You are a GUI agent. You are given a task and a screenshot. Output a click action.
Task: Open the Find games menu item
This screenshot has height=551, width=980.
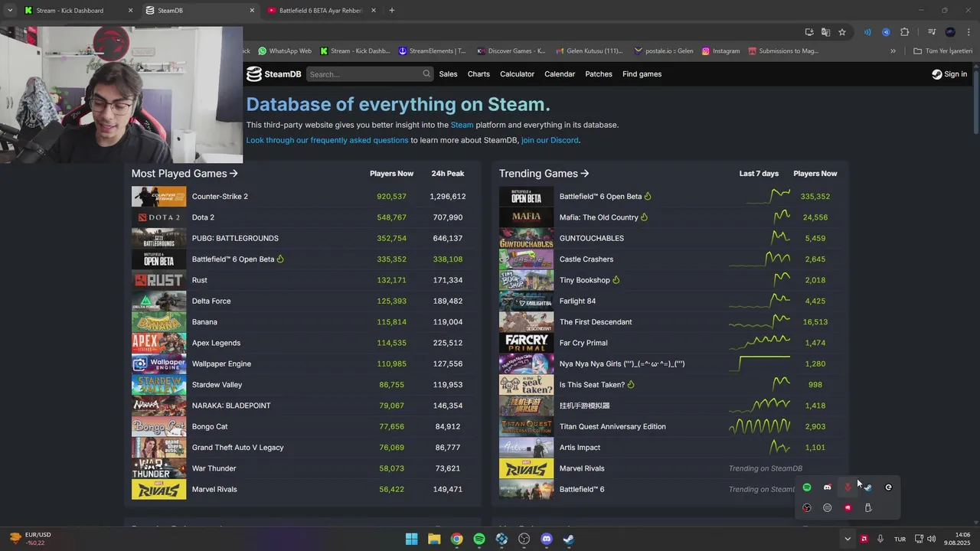tap(642, 74)
